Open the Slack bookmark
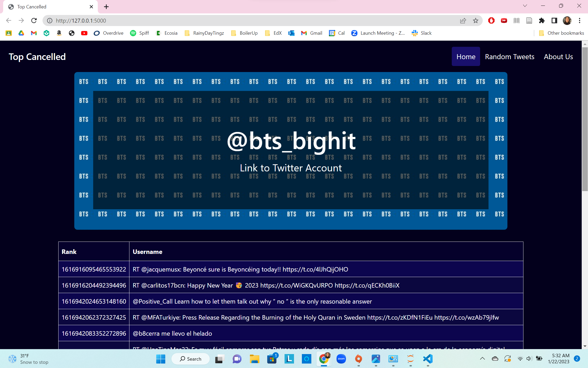The height and width of the screenshot is (368, 588). [x=422, y=33]
